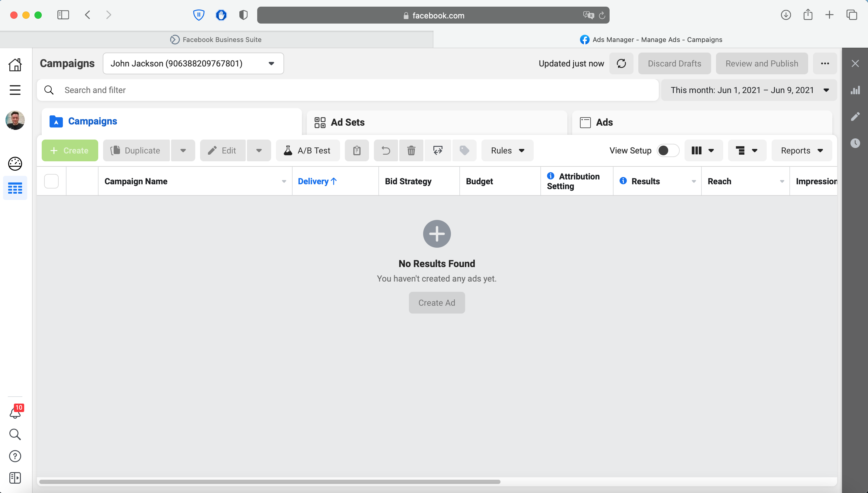Viewport: 868px width, 493px height.
Task: Switch to the Ad Sets tab
Action: coord(436,123)
